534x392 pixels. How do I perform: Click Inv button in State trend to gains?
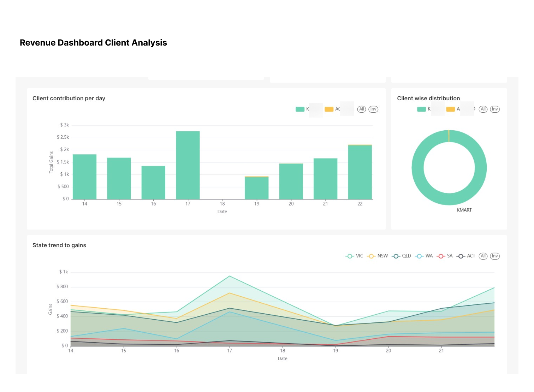point(495,256)
